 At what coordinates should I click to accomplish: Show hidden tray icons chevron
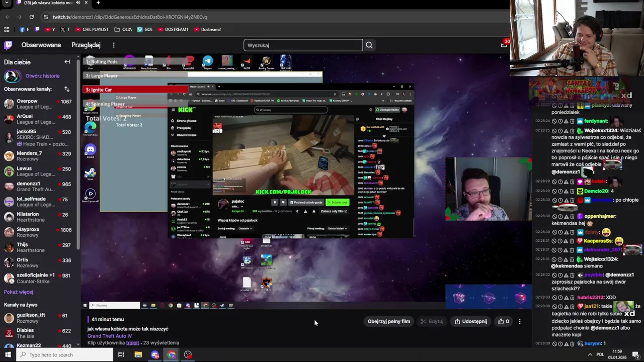590,354
